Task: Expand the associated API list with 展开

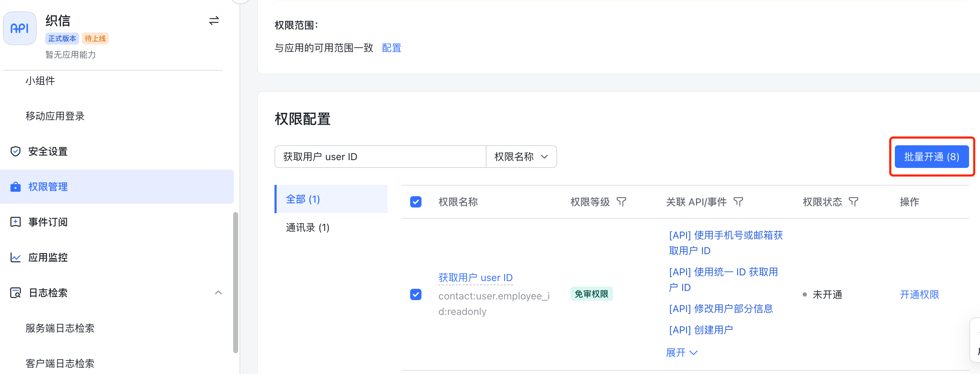Action: pos(681,352)
